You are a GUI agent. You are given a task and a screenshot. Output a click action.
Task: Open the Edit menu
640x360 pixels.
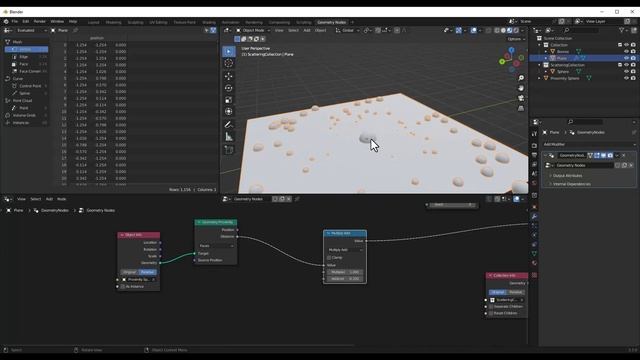tap(26, 21)
